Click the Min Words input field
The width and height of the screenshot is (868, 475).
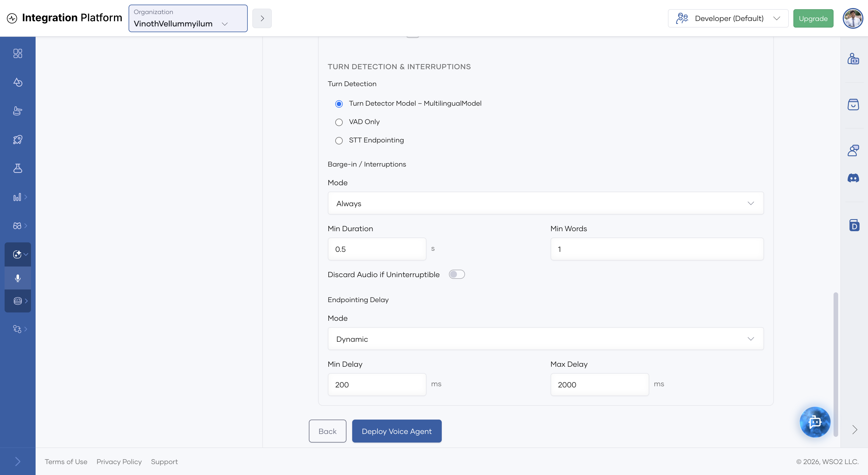657,249
